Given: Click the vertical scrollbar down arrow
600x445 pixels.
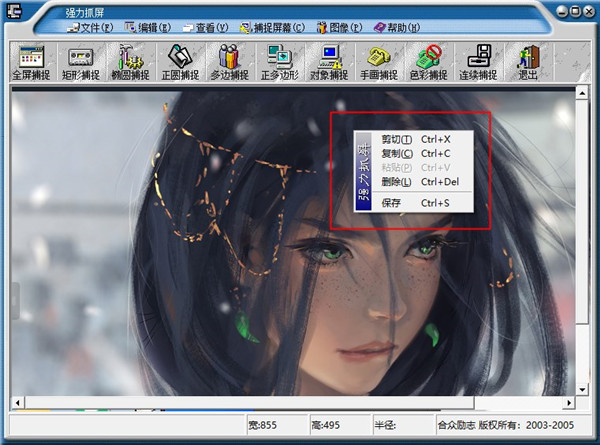Looking at the screenshot, I should pyautogui.click(x=582, y=387).
